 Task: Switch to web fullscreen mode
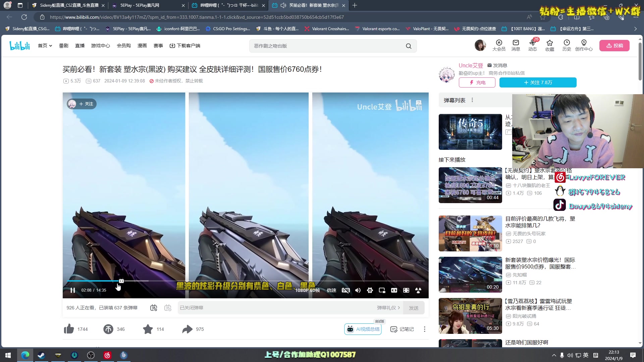394,290
